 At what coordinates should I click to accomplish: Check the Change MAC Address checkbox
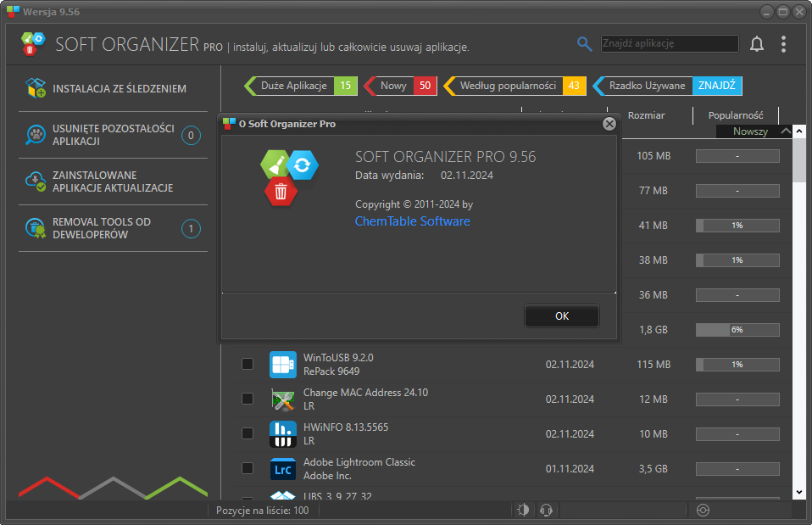pos(247,399)
